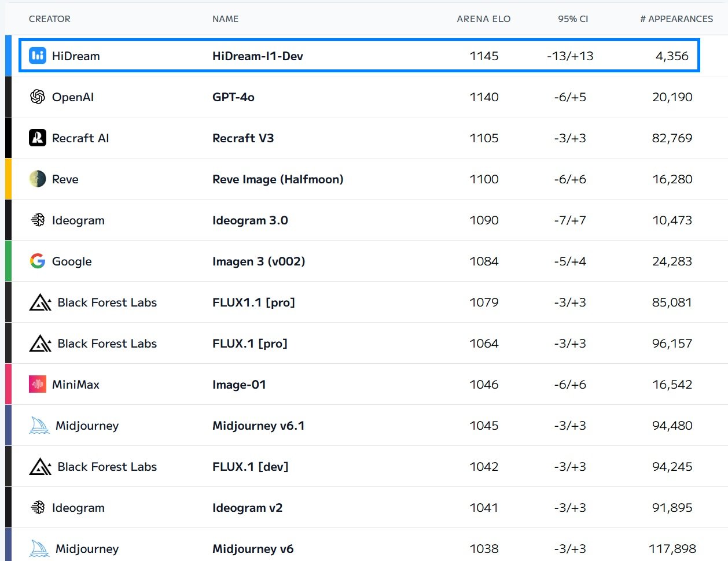Image resolution: width=728 pixels, height=561 pixels.
Task: Select the Reve Image (Halfmoon) model name
Action: 278,179
